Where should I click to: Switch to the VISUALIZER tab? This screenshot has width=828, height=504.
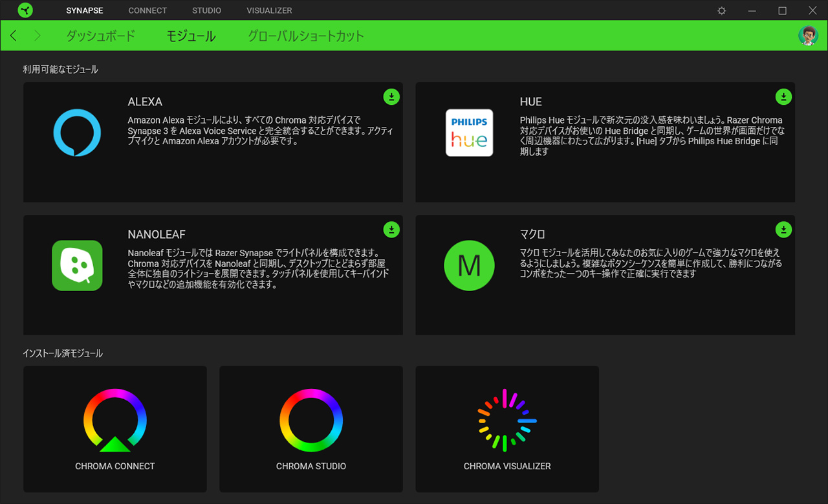269,10
